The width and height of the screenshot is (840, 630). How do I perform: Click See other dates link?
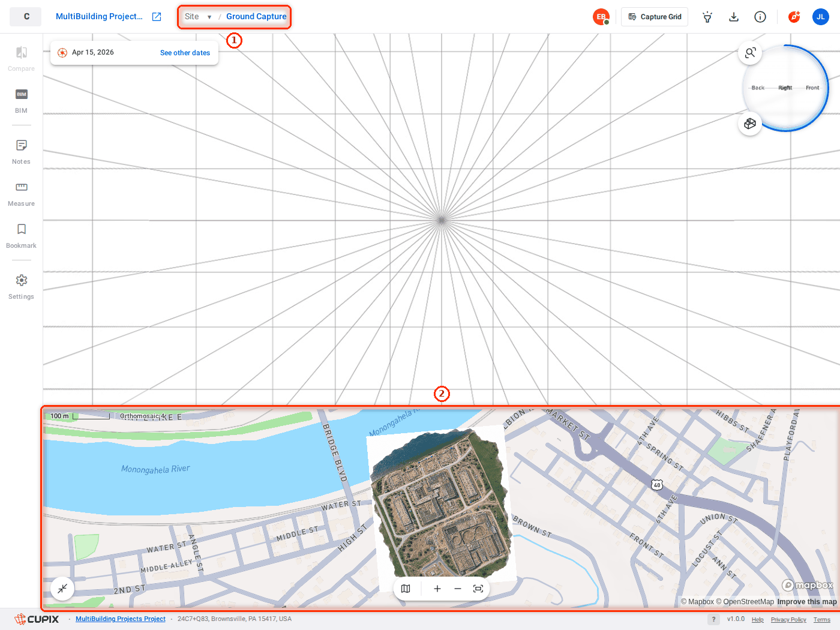click(185, 53)
